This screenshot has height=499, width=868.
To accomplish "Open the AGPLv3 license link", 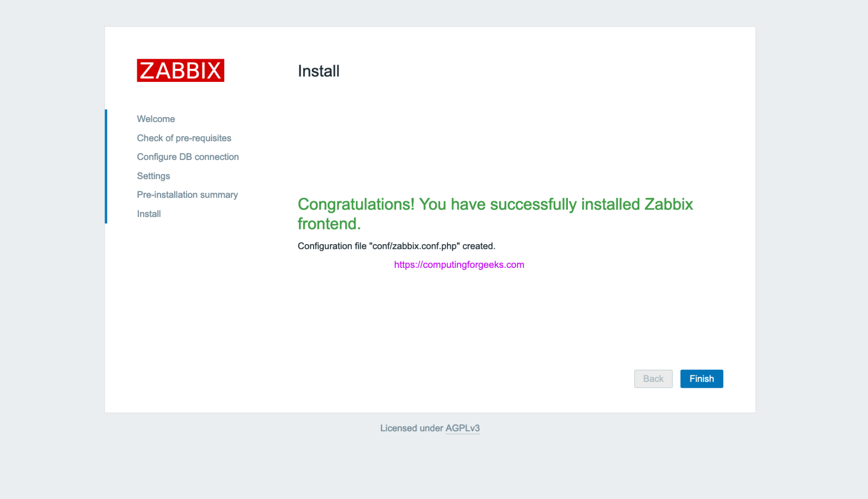I will [463, 428].
